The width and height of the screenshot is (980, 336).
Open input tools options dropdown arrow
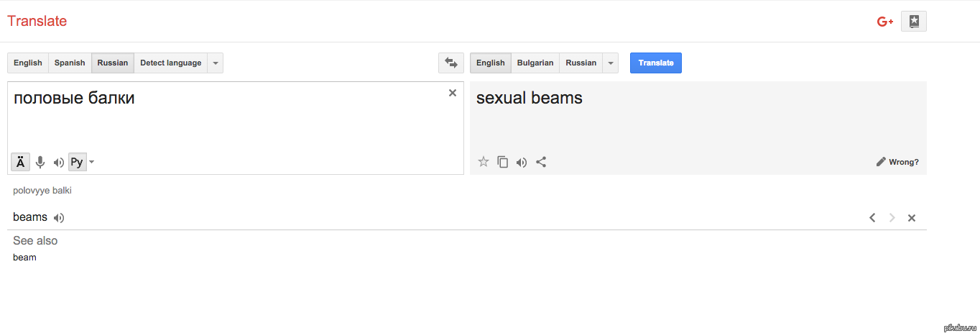[x=92, y=163]
